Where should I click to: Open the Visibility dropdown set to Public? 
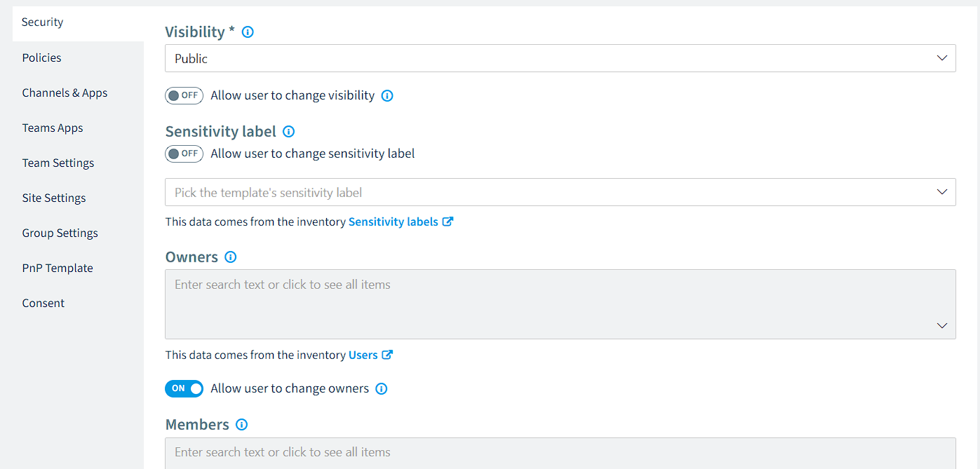point(560,58)
